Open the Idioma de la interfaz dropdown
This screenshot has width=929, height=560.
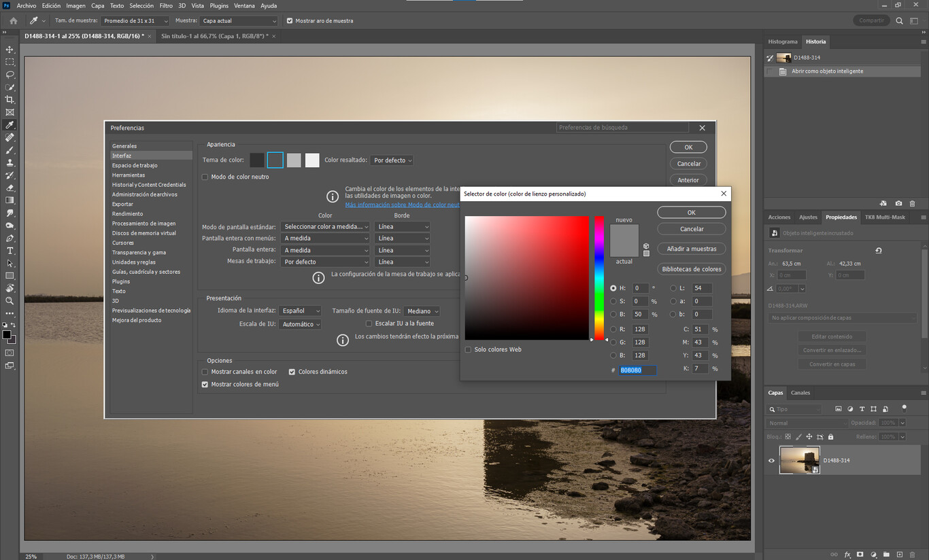(x=300, y=311)
